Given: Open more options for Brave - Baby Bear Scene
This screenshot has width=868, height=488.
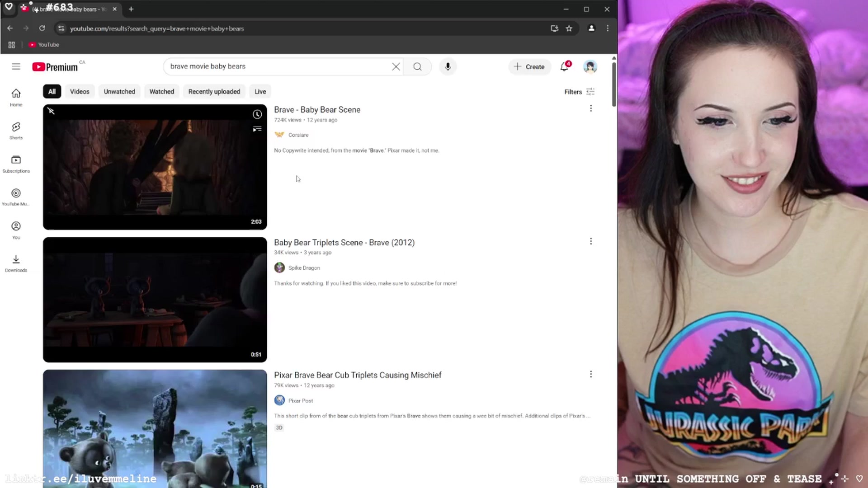Looking at the screenshot, I should pyautogui.click(x=591, y=108).
